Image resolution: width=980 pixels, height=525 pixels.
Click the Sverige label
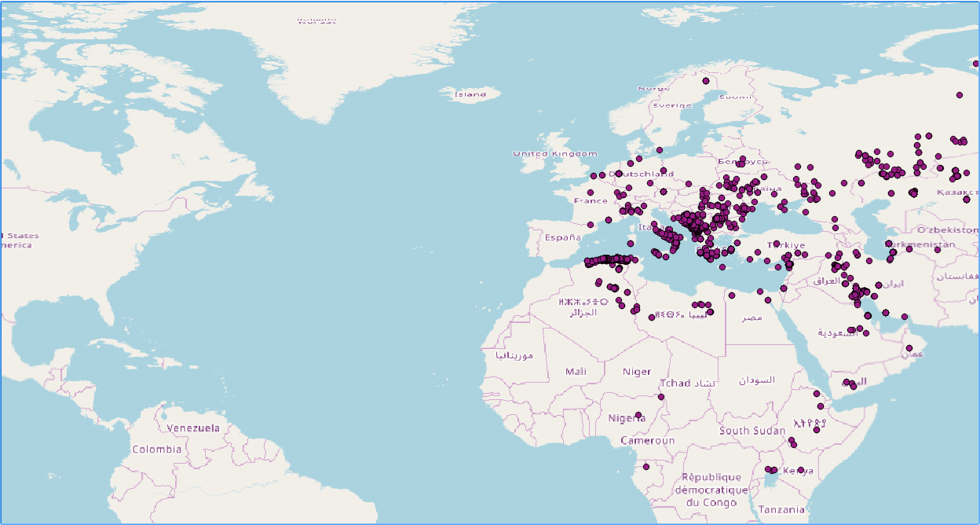tap(673, 105)
